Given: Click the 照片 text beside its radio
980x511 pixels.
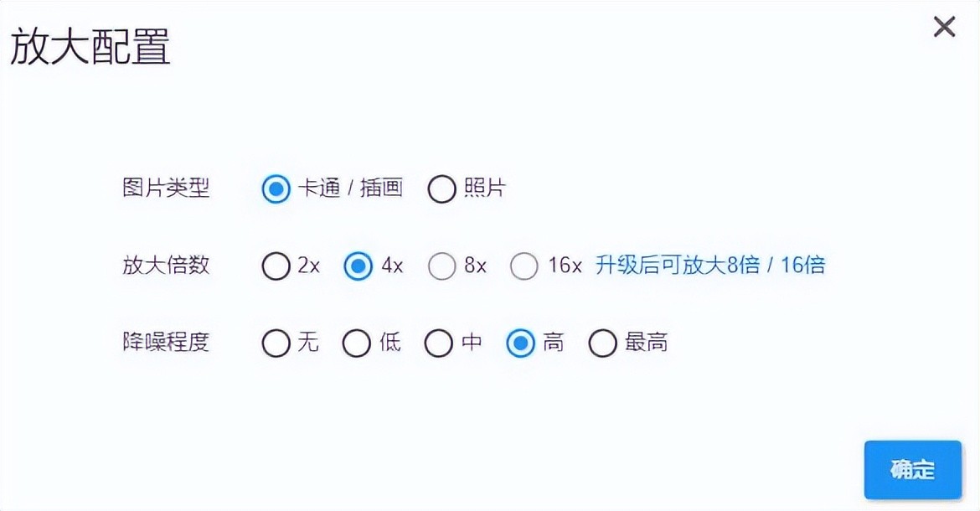Looking at the screenshot, I should tap(484, 188).
